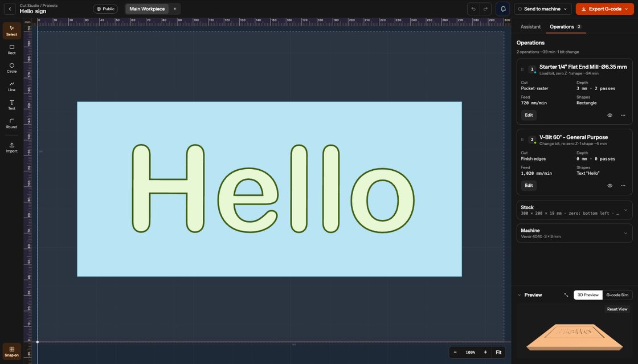Screen dimensions: 638x364
Task: Pick the Circle shape tool
Action: (x=12, y=68)
